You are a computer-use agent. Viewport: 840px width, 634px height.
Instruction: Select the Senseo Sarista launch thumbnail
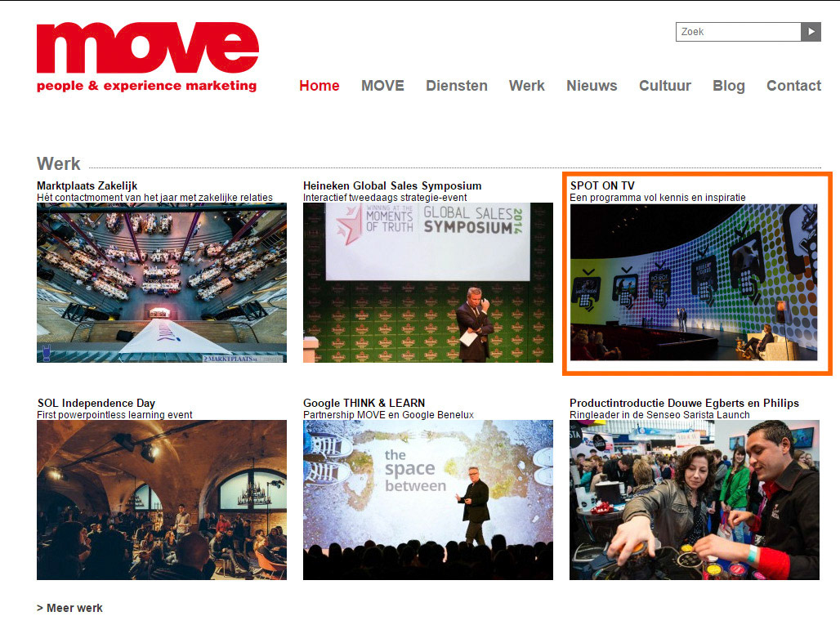pyautogui.click(x=695, y=500)
